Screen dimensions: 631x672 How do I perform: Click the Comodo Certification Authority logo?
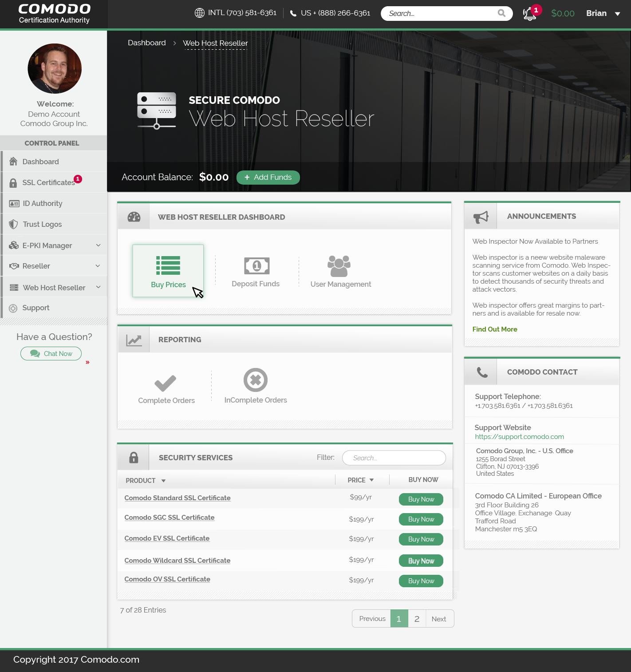[x=54, y=14]
